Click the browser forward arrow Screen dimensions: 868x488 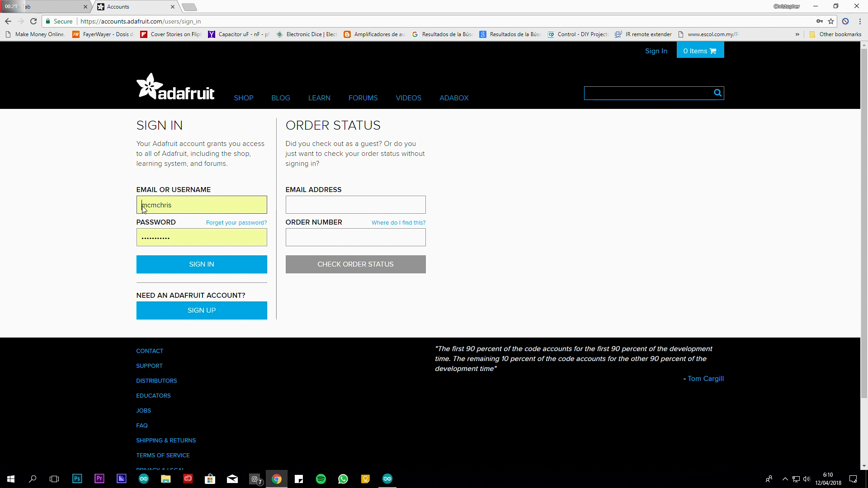coord(21,21)
